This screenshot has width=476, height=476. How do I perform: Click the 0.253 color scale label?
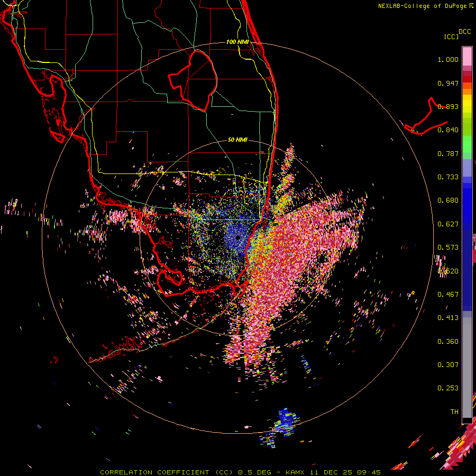[x=448, y=388]
